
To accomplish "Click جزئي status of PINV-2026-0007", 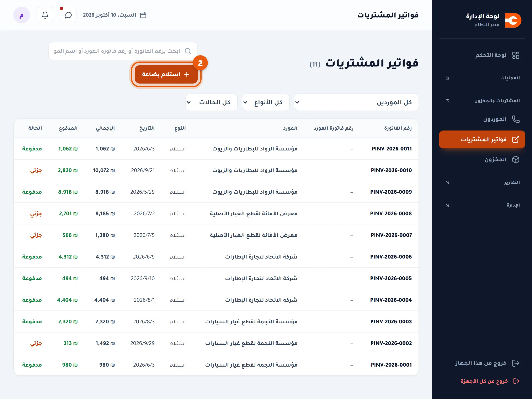I will point(36,235).
